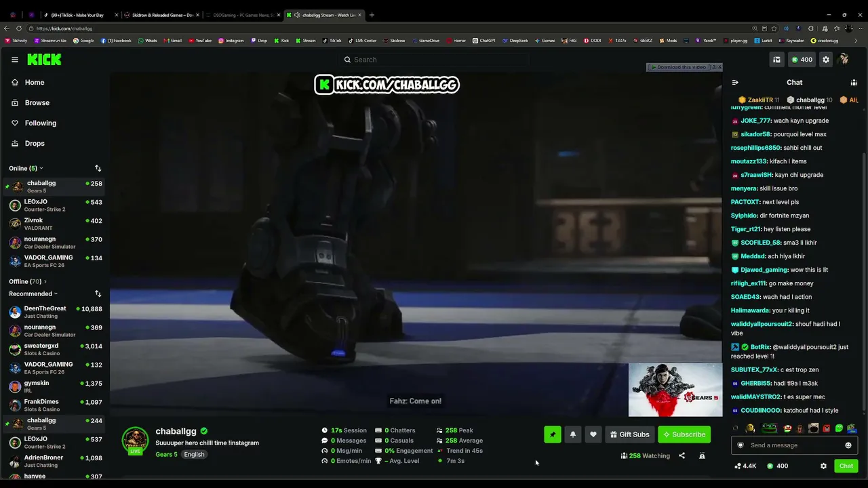The width and height of the screenshot is (868, 488).
Task: Open FrankDimes recommended channel
Action: 54,405
